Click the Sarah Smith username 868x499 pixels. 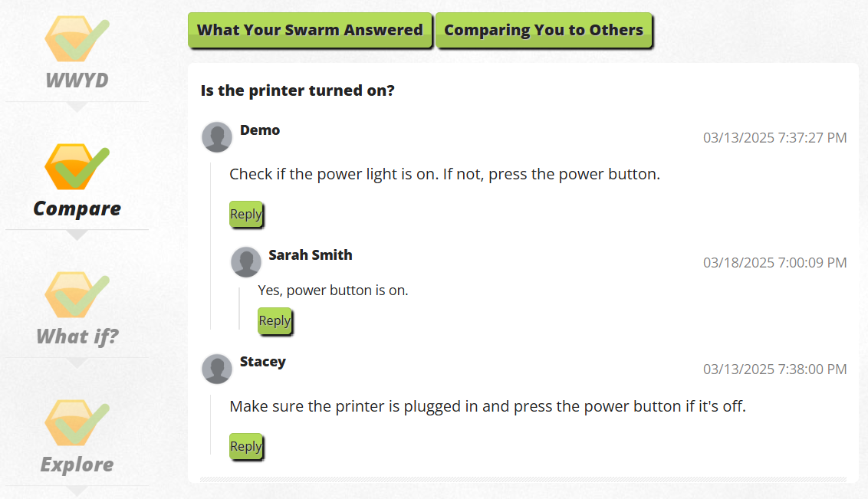click(311, 255)
